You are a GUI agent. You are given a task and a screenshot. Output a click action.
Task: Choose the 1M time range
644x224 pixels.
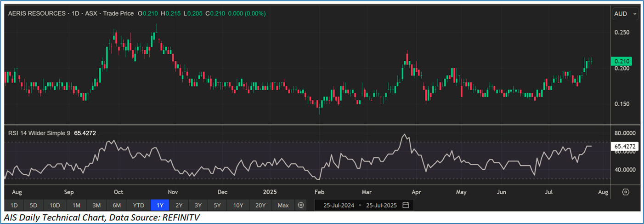coord(76,205)
